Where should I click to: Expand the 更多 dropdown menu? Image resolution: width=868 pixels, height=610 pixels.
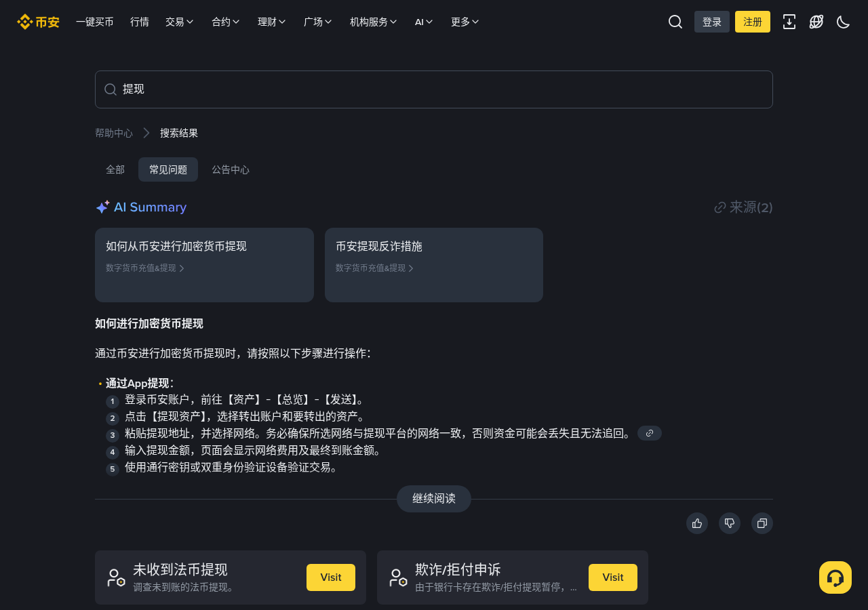465,22
